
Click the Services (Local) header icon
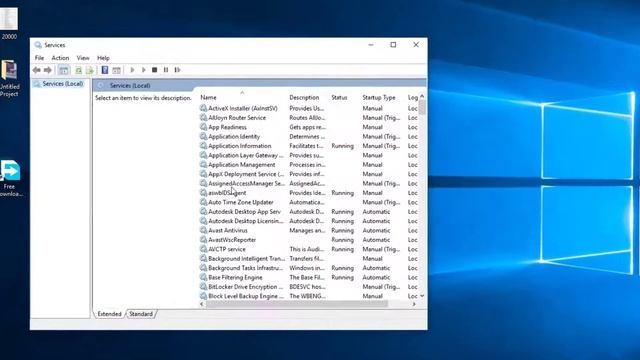click(101, 85)
